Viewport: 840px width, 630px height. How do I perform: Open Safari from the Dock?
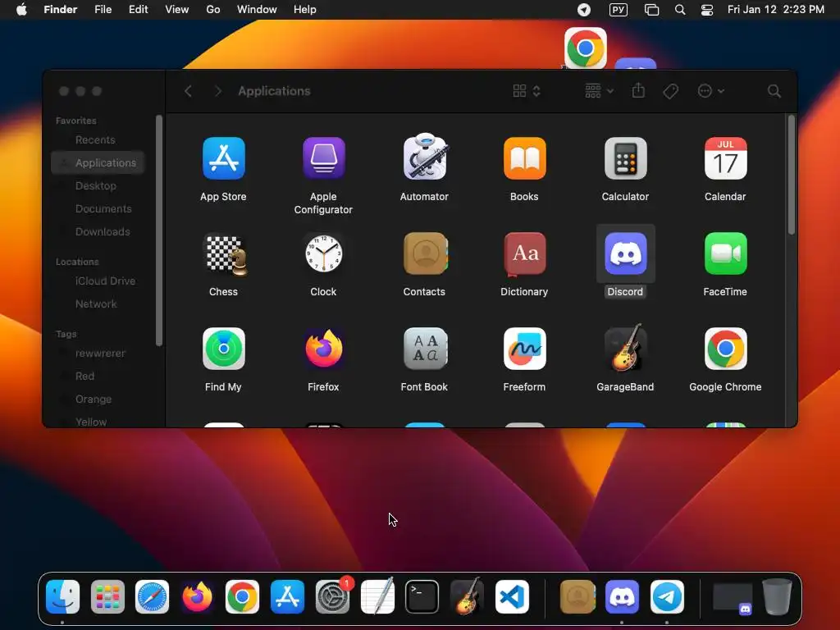[152, 596]
